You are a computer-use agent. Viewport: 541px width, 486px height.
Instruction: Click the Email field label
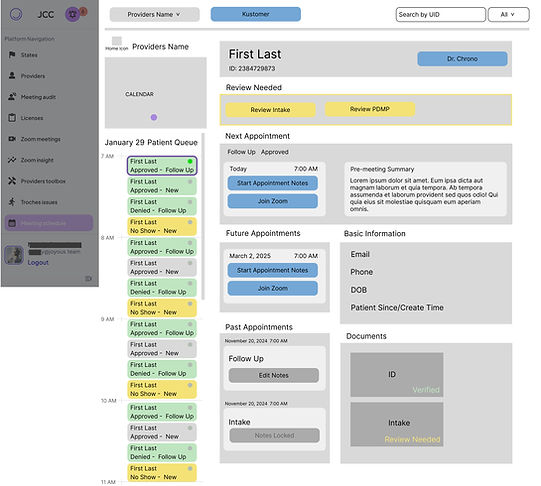click(x=360, y=254)
